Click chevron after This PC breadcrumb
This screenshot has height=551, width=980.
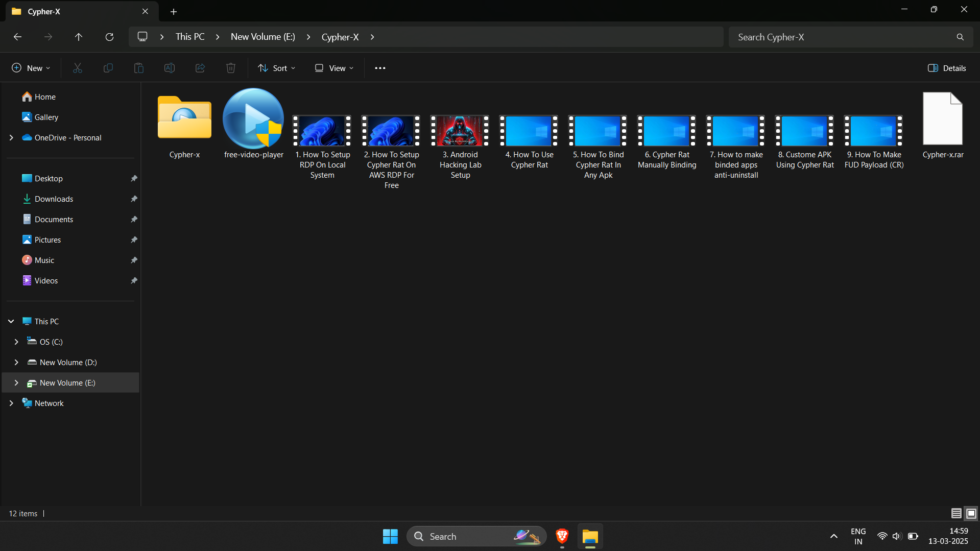pos(218,37)
